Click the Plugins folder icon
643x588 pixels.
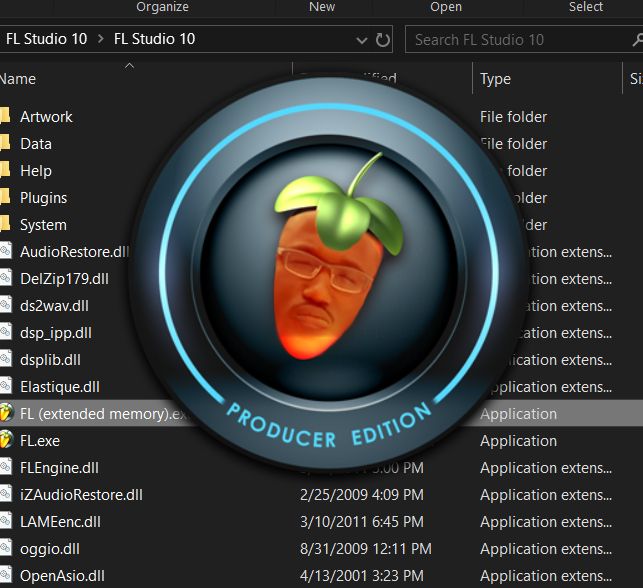(x=5, y=197)
